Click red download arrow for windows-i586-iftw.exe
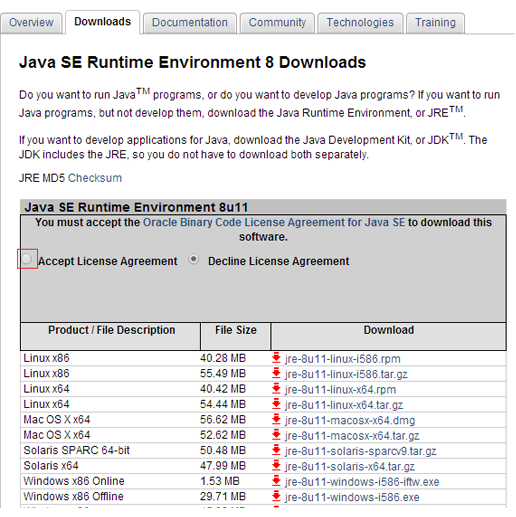Screen dimensions: 516x517 (276, 480)
